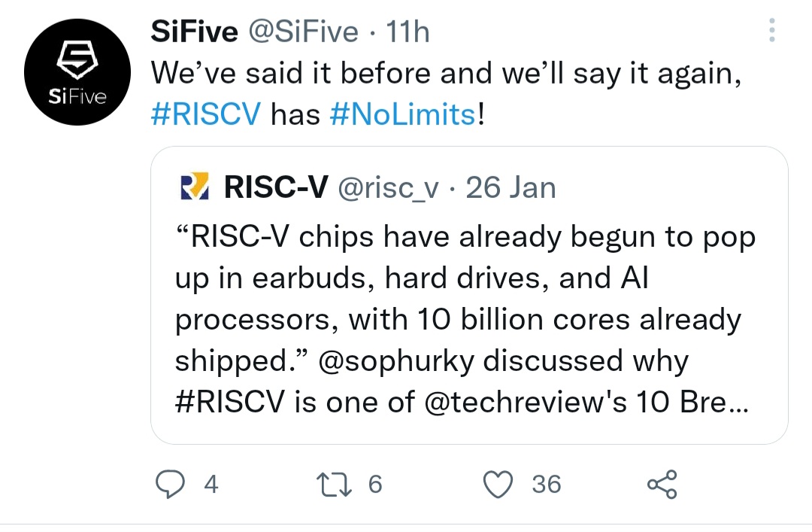The image size is (812, 532).
Task: Click the like count of 36
Action: coord(547,484)
